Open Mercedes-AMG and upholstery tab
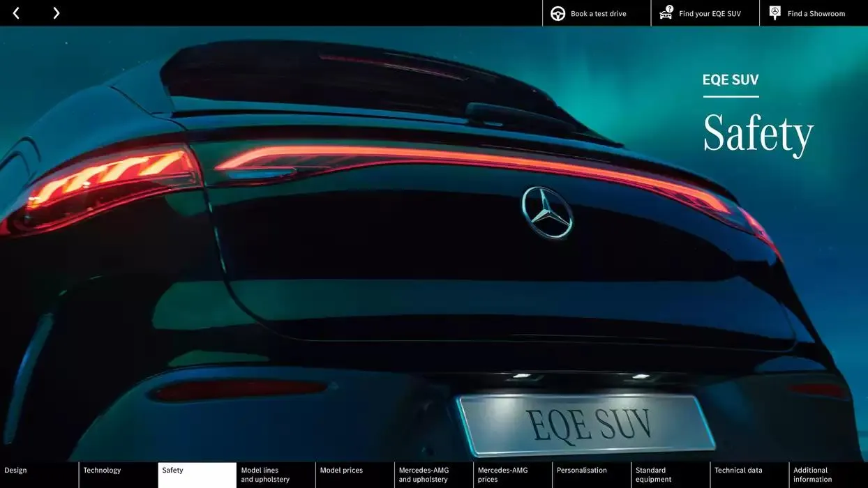The height and width of the screenshot is (488, 868). pos(434,475)
